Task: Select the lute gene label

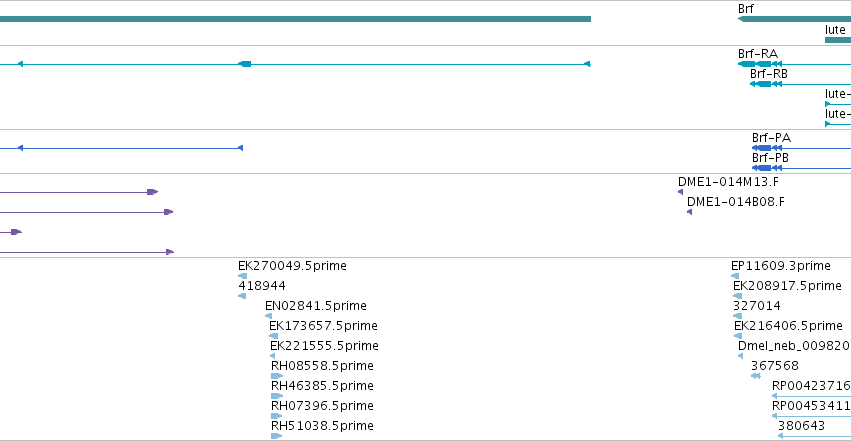Action: (x=835, y=30)
